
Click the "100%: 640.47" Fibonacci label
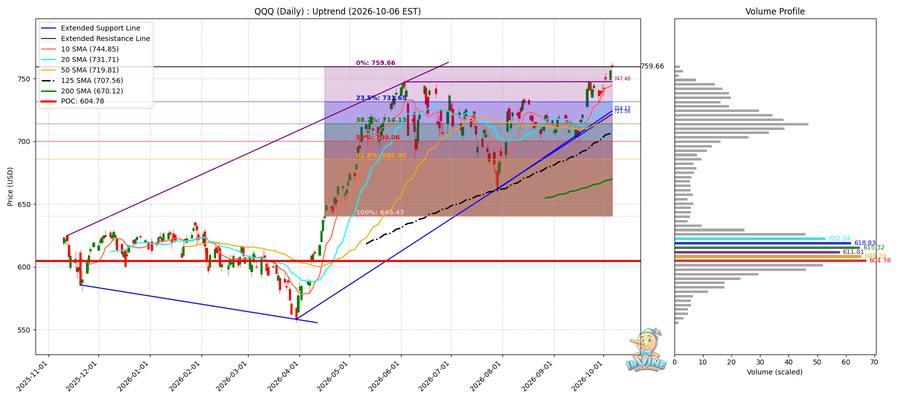tap(381, 212)
